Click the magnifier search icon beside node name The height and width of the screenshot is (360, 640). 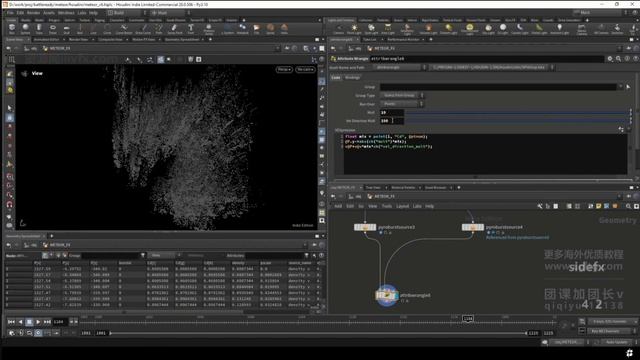[618, 59]
